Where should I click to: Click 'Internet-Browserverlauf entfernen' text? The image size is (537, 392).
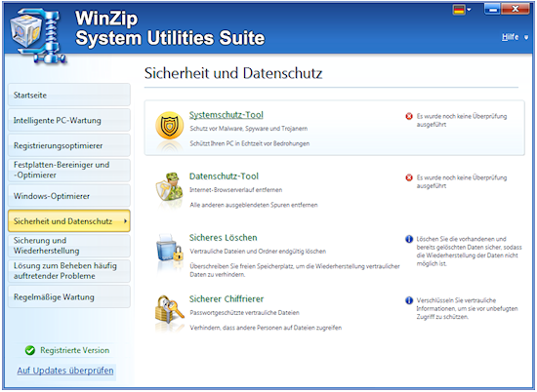tap(236, 190)
